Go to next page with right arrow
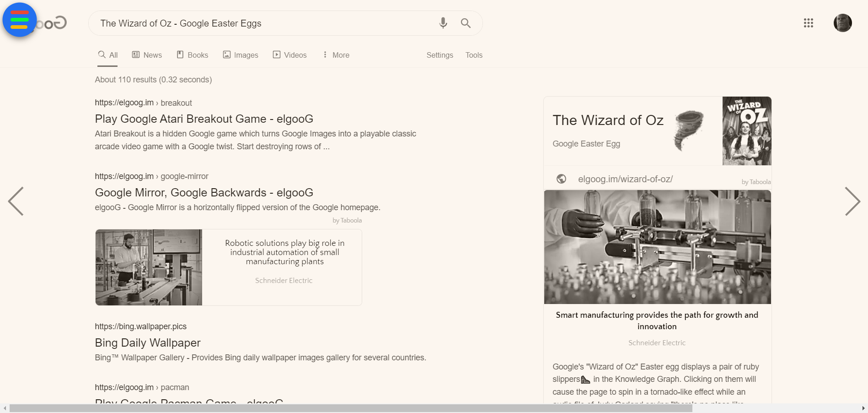The image size is (868, 413). tap(852, 201)
